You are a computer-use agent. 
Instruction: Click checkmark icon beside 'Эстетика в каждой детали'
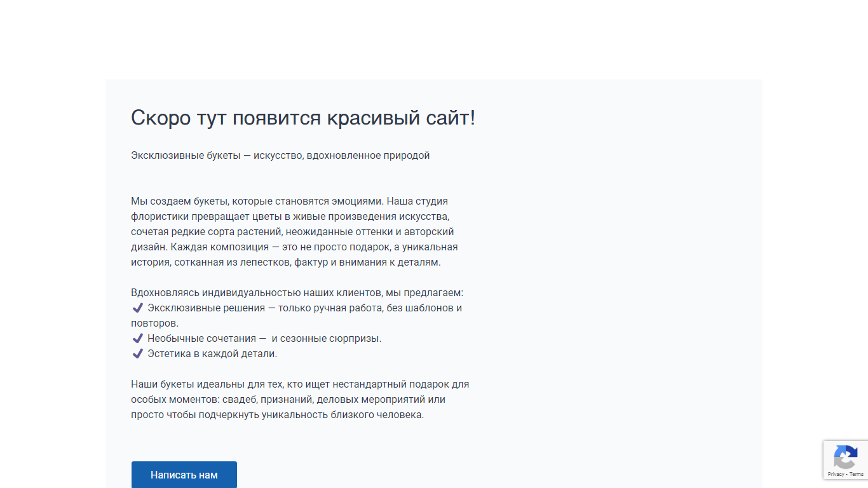137,354
